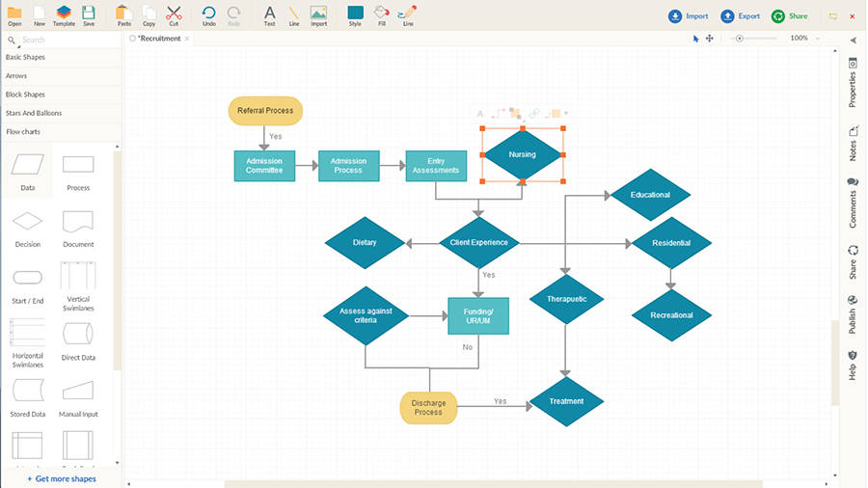Click the Cut scissors icon

tap(174, 14)
